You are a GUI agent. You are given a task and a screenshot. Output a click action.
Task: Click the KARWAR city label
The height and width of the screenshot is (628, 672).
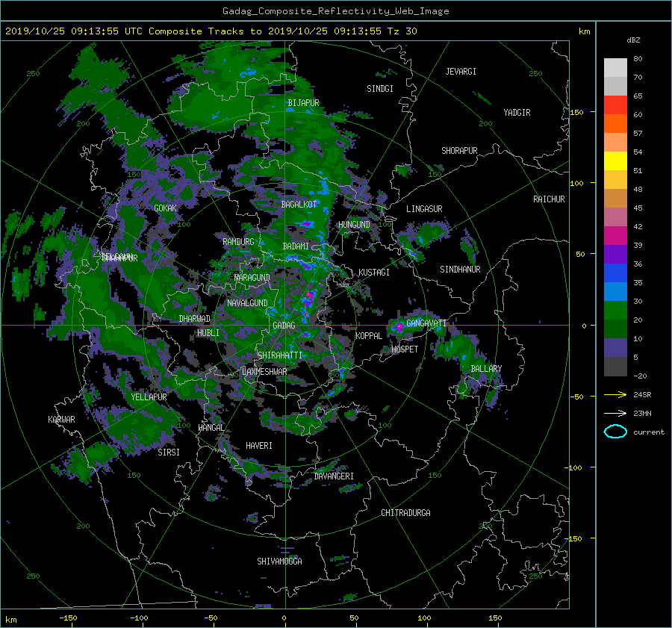pyautogui.click(x=62, y=420)
